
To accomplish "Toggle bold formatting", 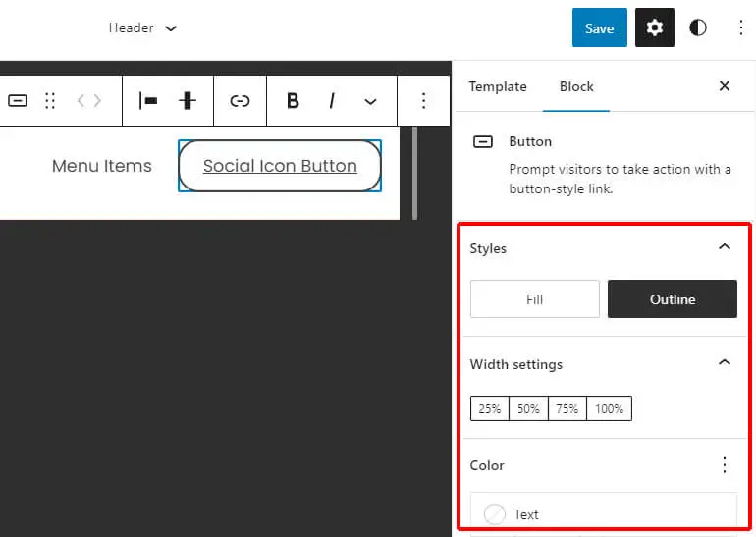I will [x=293, y=101].
